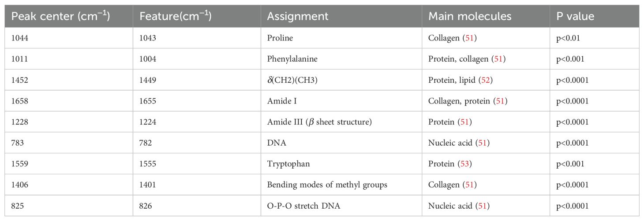This screenshot has height=221, width=644.
Task: Select the Feature column header
Action: (x=175, y=16)
